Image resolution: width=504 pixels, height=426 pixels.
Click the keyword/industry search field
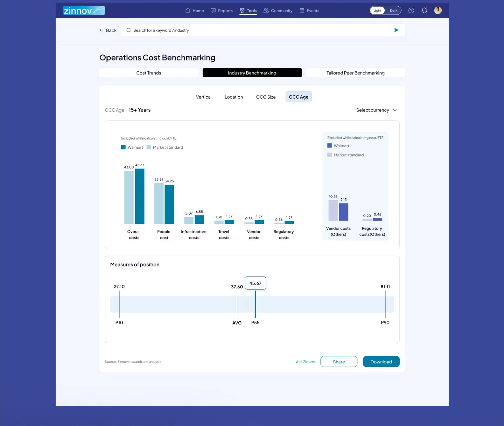[263, 30]
